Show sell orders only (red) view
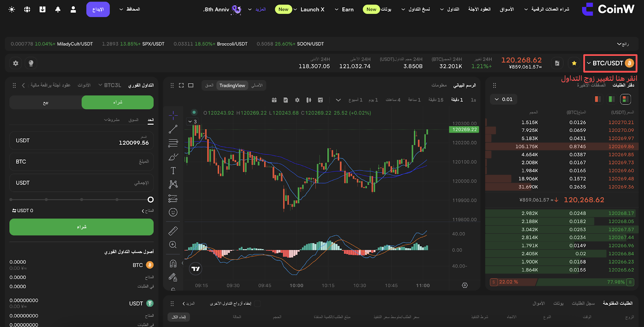The height and width of the screenshot is (327, 644). [x=598, y=99]
